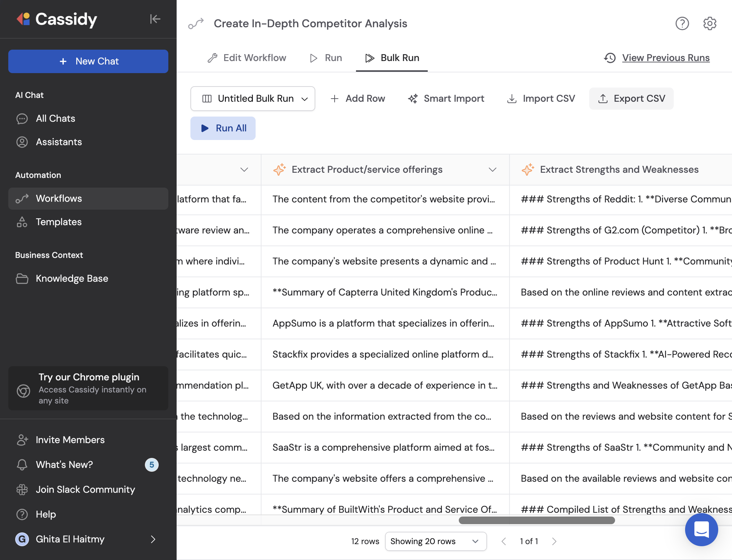Screen dimensions: 732x560
Task: Click the '1 of 1' page indicator
Action: [x=529, y=541]
